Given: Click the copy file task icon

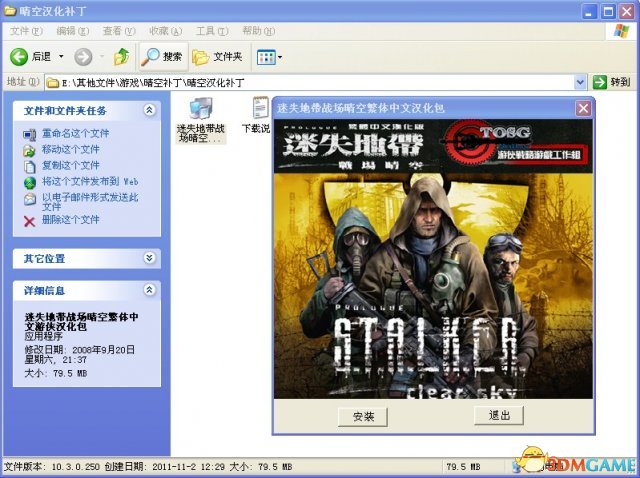Looking at the screenshot, I should [29, 167].
